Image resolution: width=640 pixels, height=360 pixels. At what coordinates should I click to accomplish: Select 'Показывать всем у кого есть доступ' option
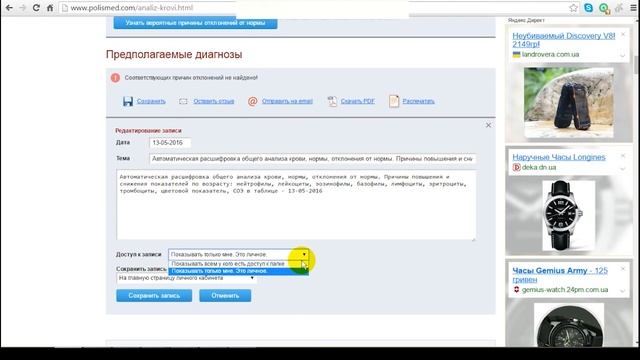pyautogui.click(x=238, y=264)
